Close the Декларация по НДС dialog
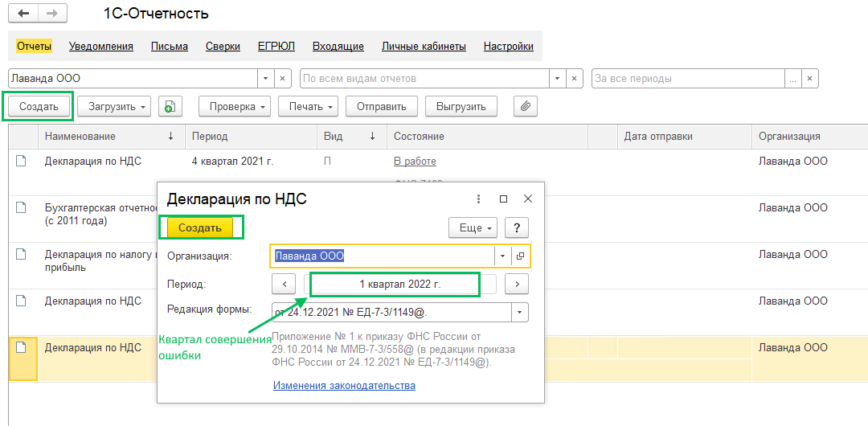This screenshot has width=868, height=426. pos(527,199)
